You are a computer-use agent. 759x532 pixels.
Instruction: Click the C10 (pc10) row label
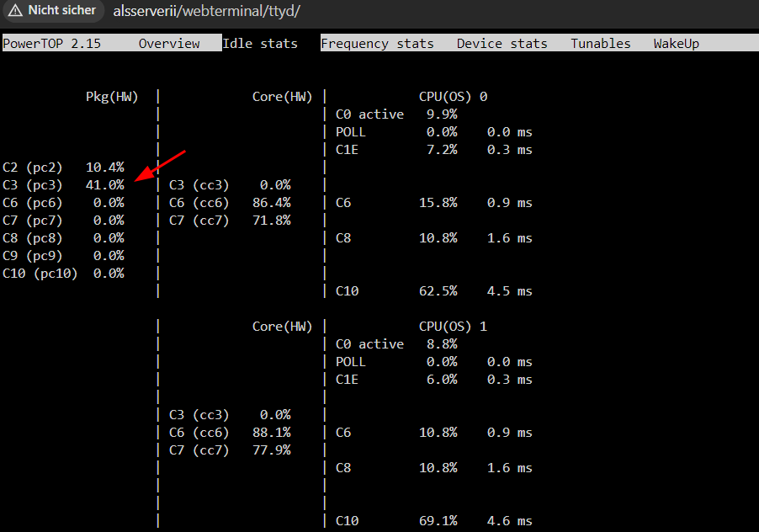click(x=40, y=274)
